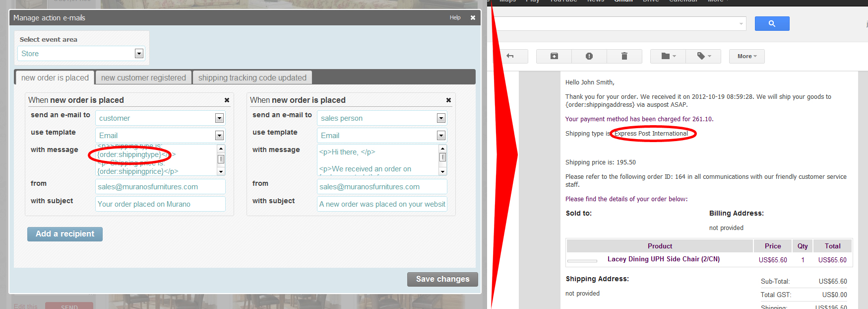Expand the Select event area Store dropdown

click(139, 54)
